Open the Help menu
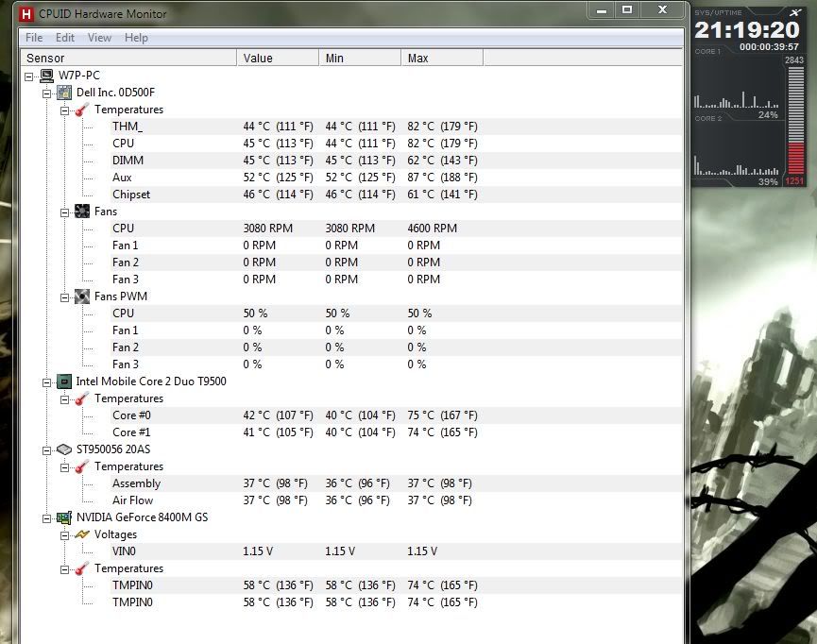The width and height of the screenshot is (817, 644). coord(136,38)
